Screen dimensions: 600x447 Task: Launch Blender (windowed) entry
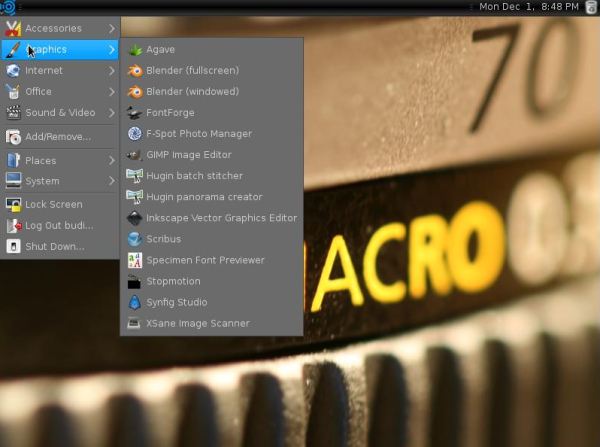[x=212, y=92]
